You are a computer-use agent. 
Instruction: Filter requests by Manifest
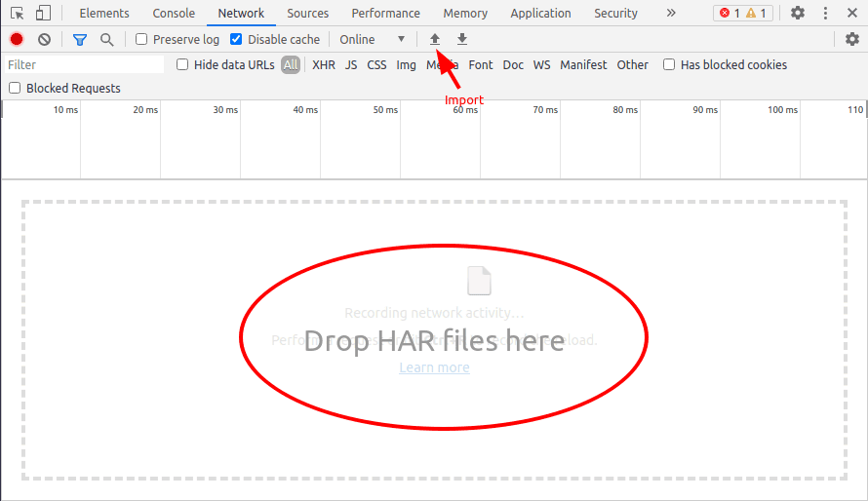click(583, 64)
